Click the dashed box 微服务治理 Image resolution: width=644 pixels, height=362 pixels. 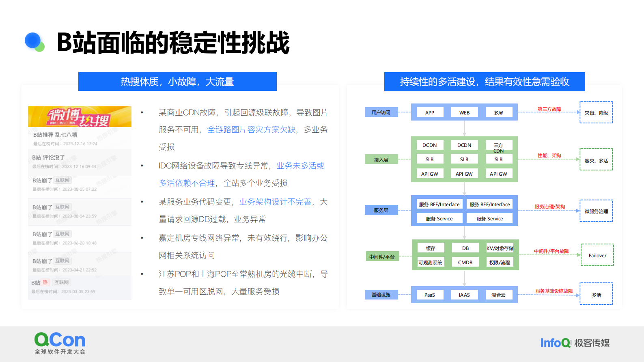[x=596, y=211]
